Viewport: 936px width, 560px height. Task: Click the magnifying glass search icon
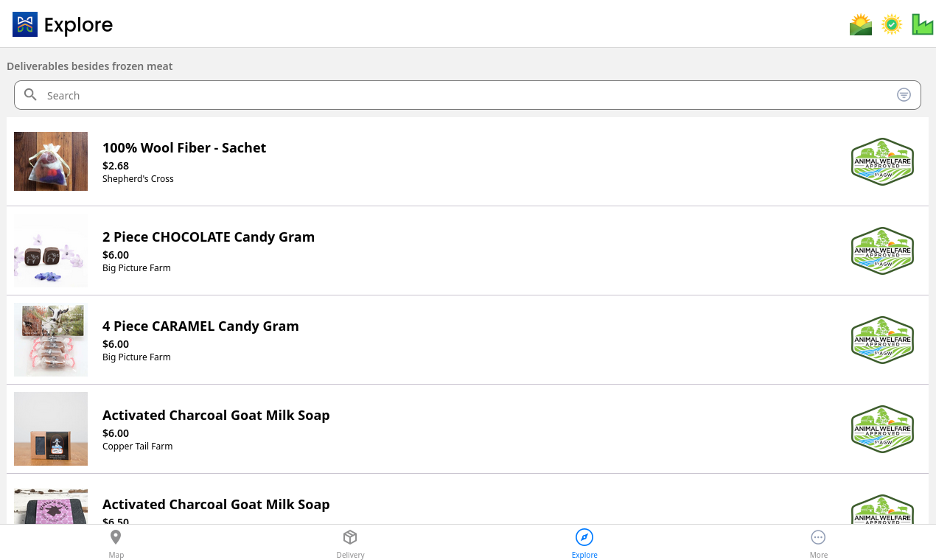tap(31, 95)
